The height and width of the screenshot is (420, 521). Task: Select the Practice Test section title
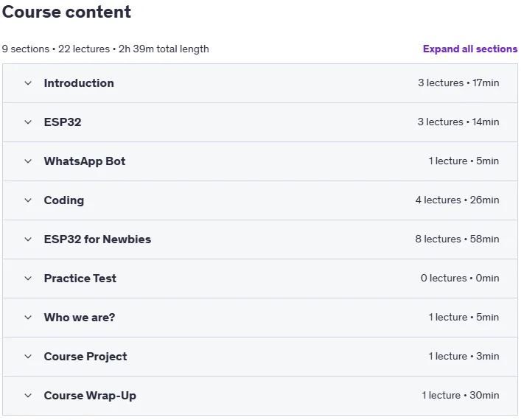point(80,278)
